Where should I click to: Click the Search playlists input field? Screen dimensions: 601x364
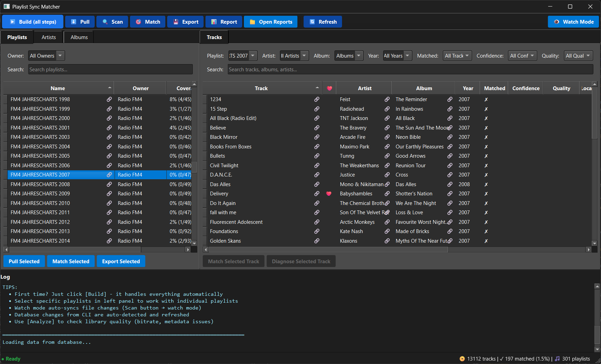click(x=110, y=70)
